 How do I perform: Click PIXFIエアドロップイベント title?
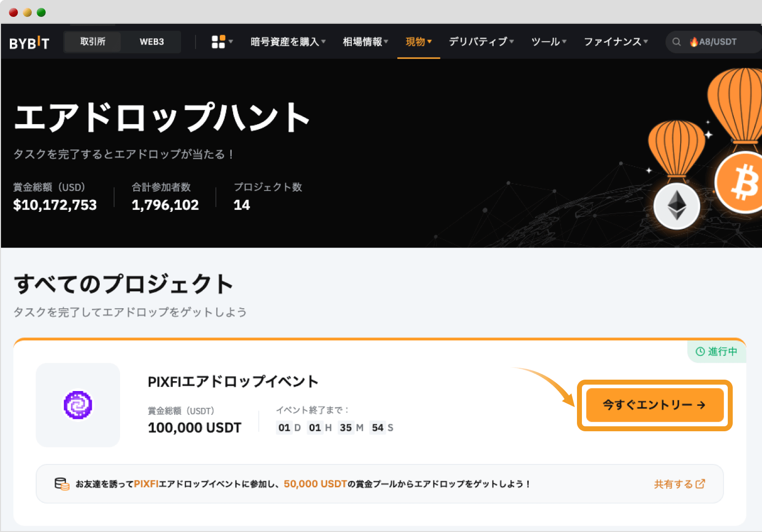coord(233,382)
